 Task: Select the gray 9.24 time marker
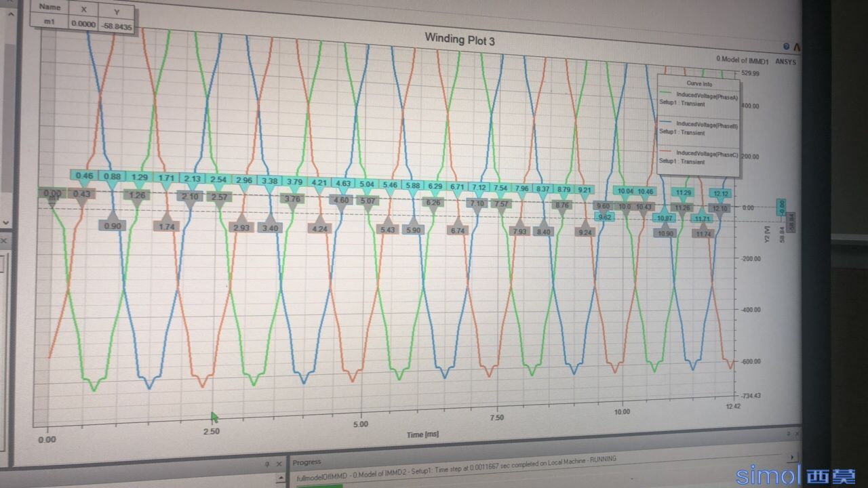[x=585, y=232]
